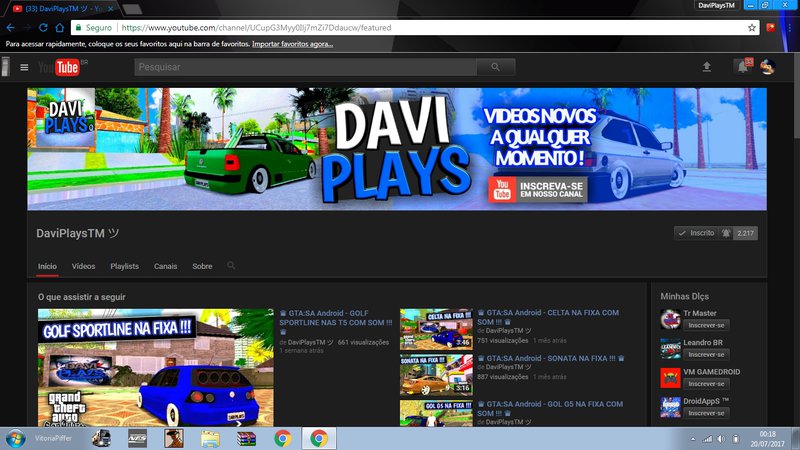Open the account avatar menu
Screen dimensions: 800x450
pos(768,66)
